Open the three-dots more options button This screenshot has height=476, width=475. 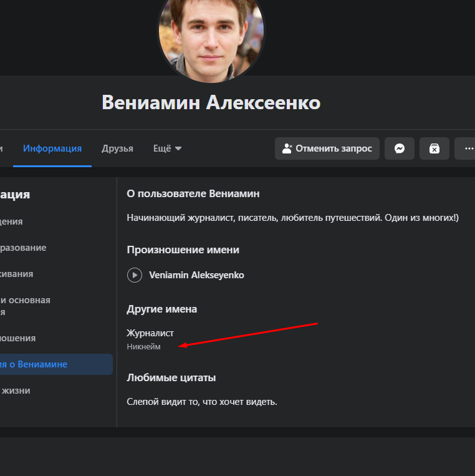[465, 148]
